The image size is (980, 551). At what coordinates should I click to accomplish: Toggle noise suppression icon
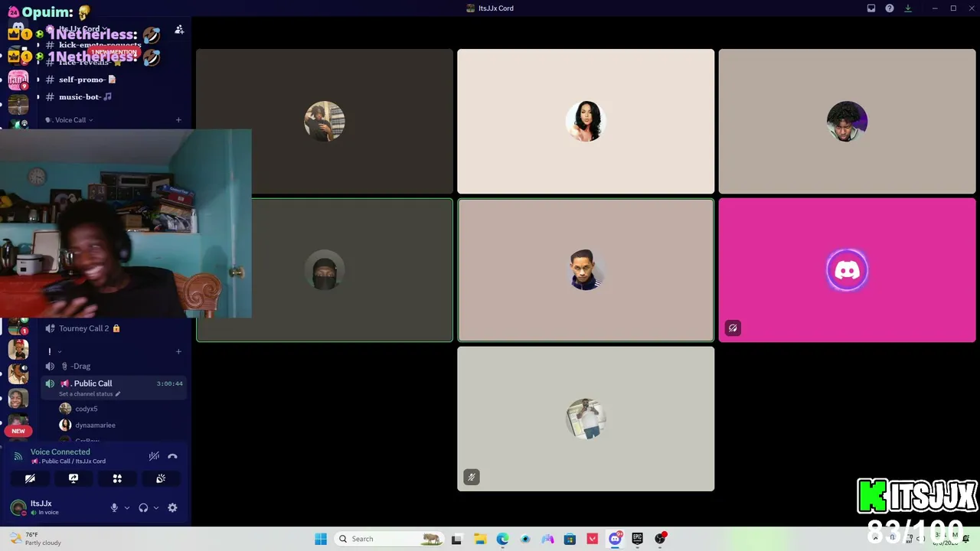pos(154,456)
